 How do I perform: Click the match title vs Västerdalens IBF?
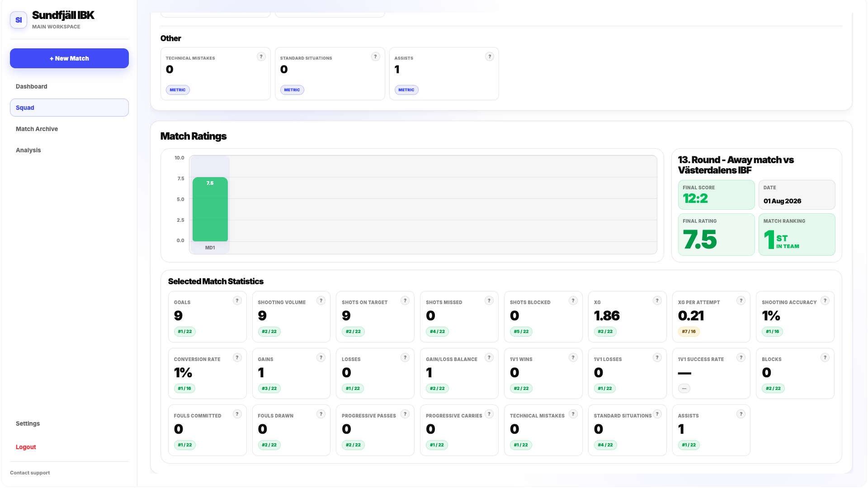click(x=736, y=165)
